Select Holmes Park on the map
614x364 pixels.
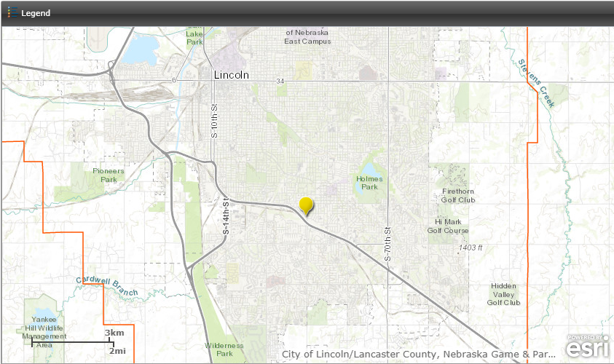[369, 183]
